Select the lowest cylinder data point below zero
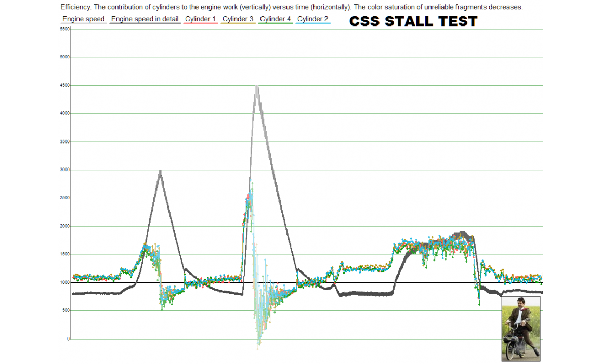 click(258, 344)
